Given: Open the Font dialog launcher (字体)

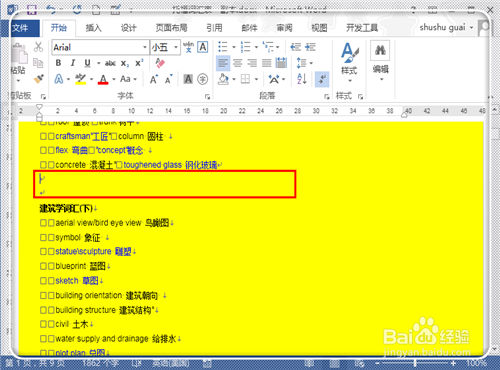Looking at the screenshot, I should point(207,97).
